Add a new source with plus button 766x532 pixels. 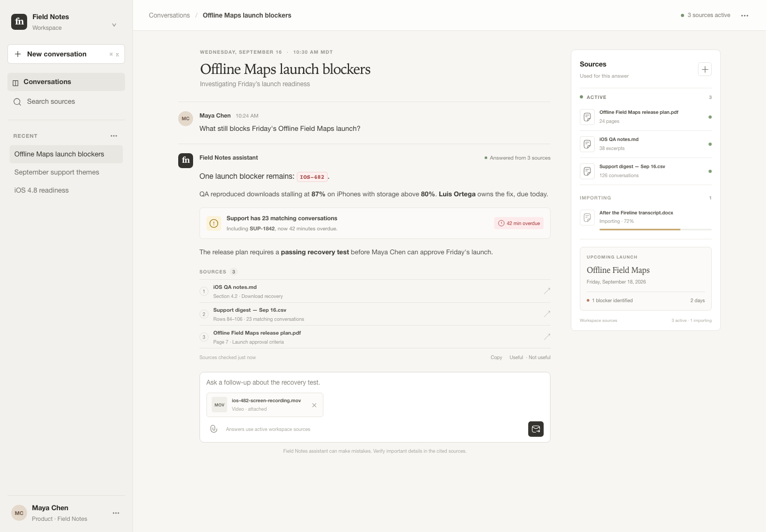point(705,69)
